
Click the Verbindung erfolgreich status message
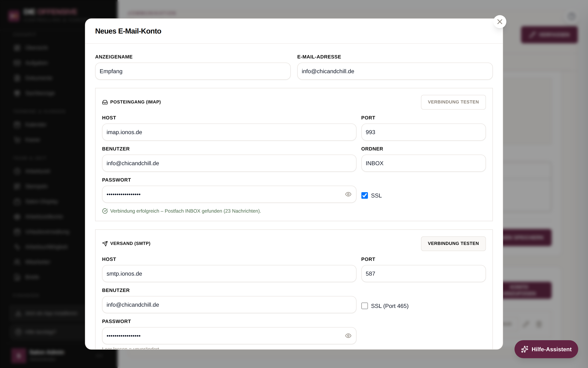[186, 211]
